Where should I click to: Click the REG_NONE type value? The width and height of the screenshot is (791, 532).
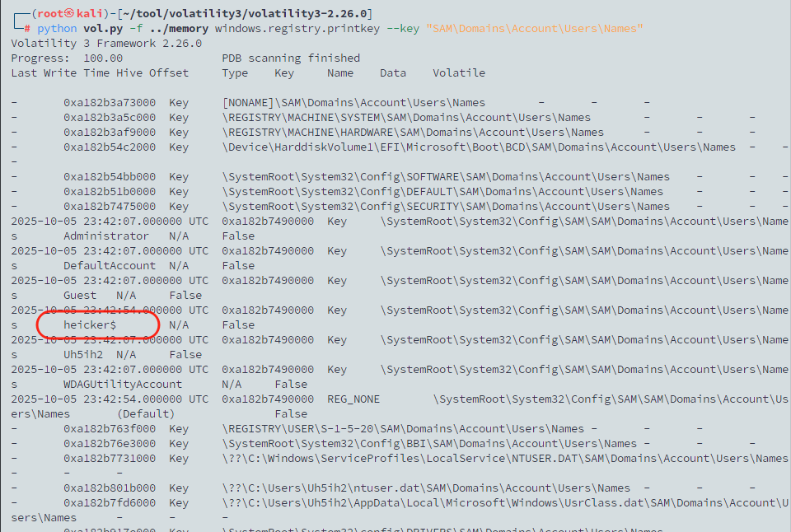pos(353,399)
